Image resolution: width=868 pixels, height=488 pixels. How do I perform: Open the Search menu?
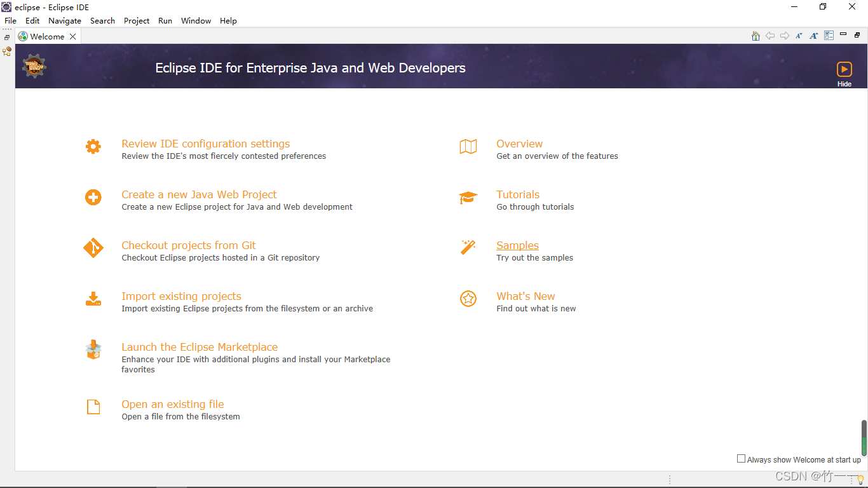(x=102, y=20)
